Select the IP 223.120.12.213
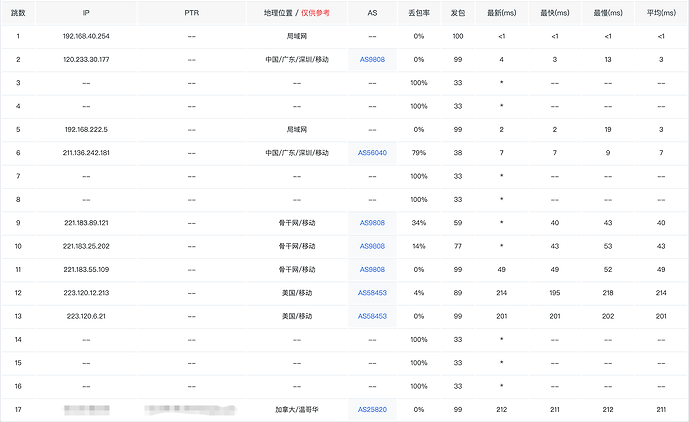 tap(86, 293)
